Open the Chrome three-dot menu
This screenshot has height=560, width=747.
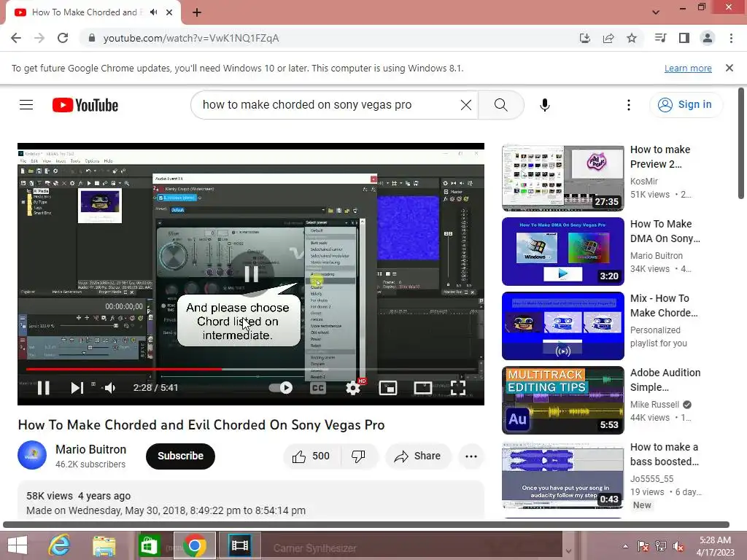tap(731, 38)
